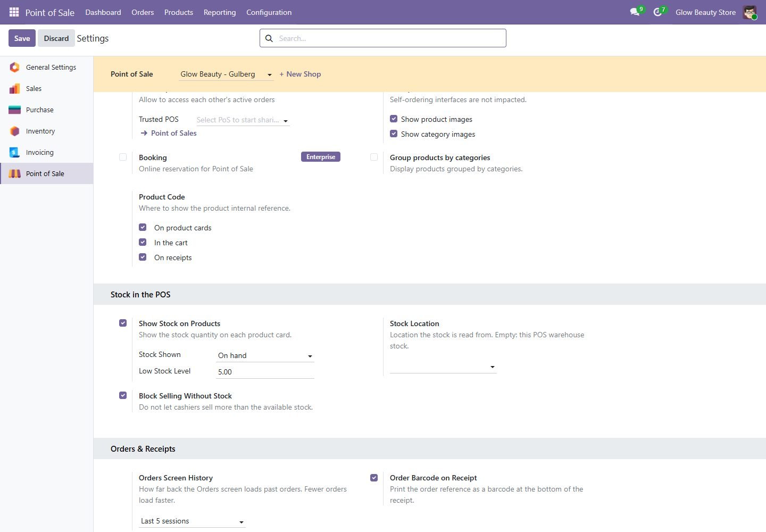Open the Orders menu
The height and width of the screenshot is (532, 766).
pyautogui.click(x=143, y=12)
